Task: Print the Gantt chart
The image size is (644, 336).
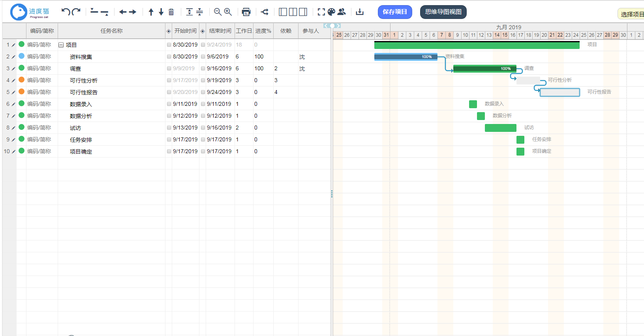Action: tap(246, 12)
